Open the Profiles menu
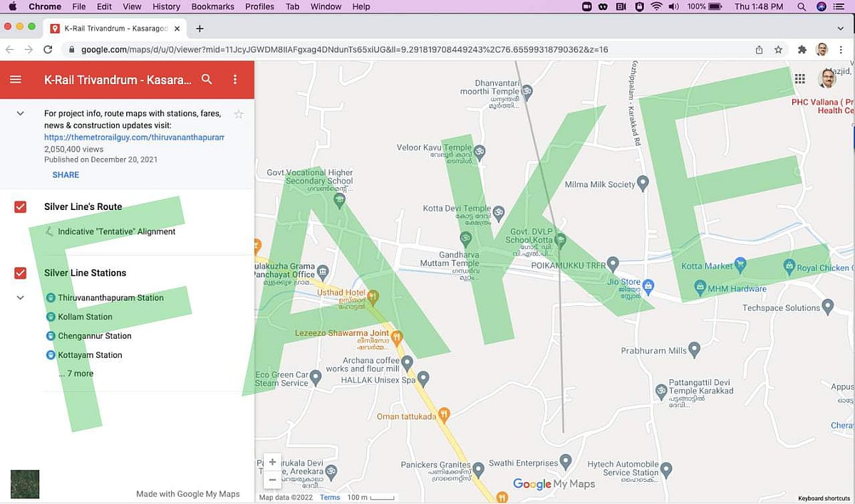Screen dimensions: 855x504 click(x=259, y=6)
